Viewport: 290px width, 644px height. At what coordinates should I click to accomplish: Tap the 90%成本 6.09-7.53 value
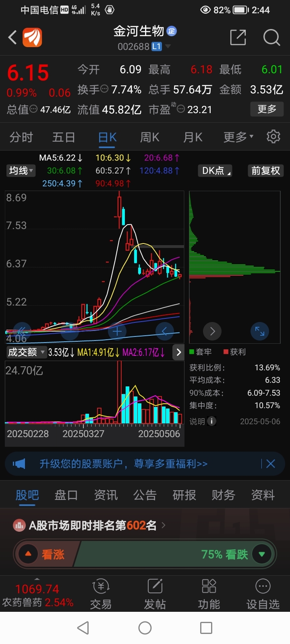[264, 393]
